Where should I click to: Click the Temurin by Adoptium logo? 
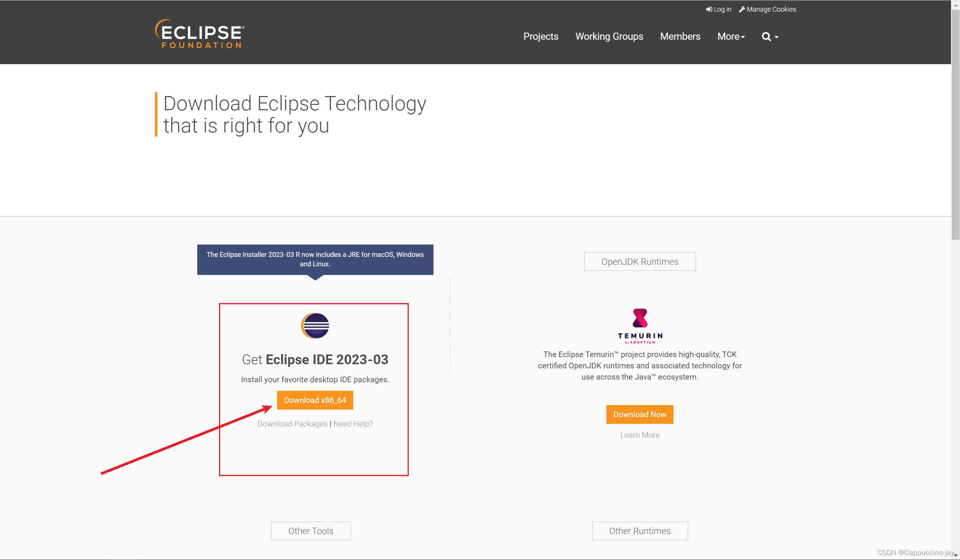640,326
